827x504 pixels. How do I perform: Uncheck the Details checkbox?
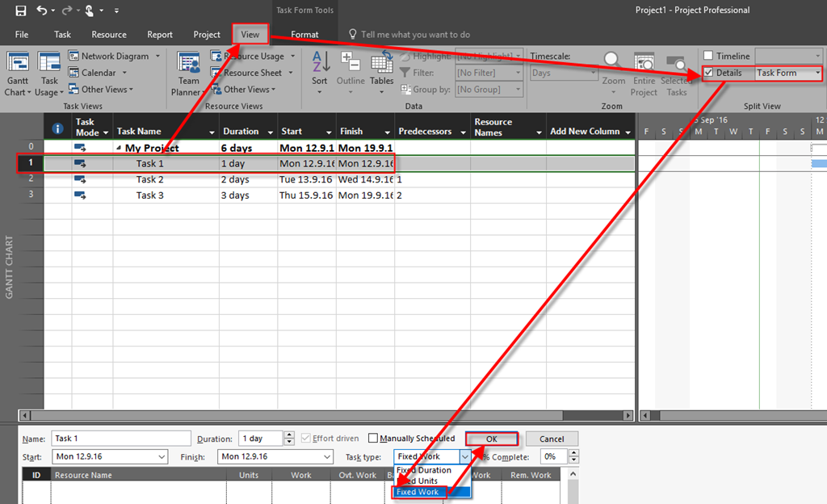708,73
